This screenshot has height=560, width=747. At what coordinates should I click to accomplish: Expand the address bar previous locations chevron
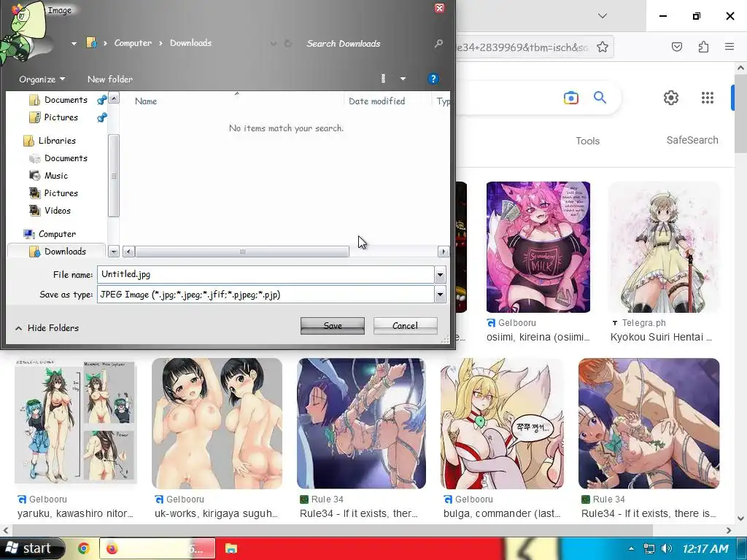(274, 43)
